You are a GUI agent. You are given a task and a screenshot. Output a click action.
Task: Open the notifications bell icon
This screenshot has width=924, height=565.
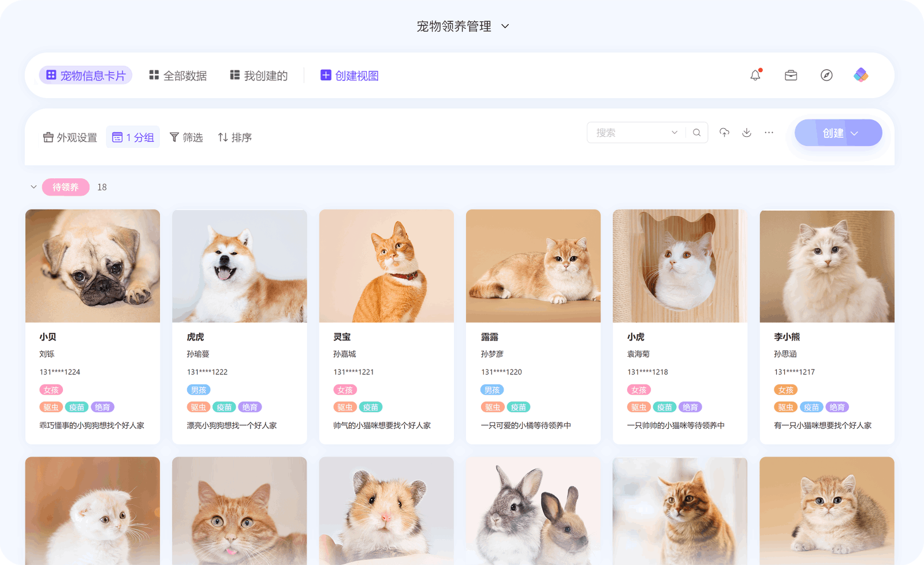tap(755, 75)
